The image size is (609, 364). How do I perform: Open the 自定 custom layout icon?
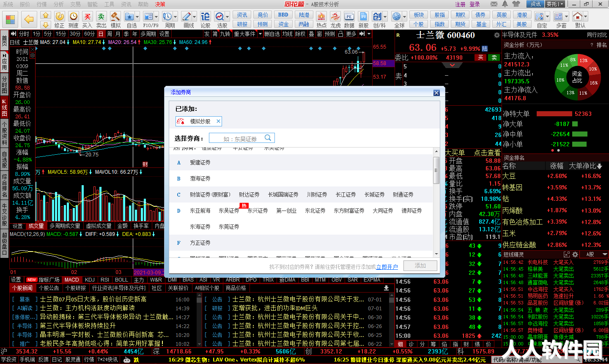coord(540,16)
